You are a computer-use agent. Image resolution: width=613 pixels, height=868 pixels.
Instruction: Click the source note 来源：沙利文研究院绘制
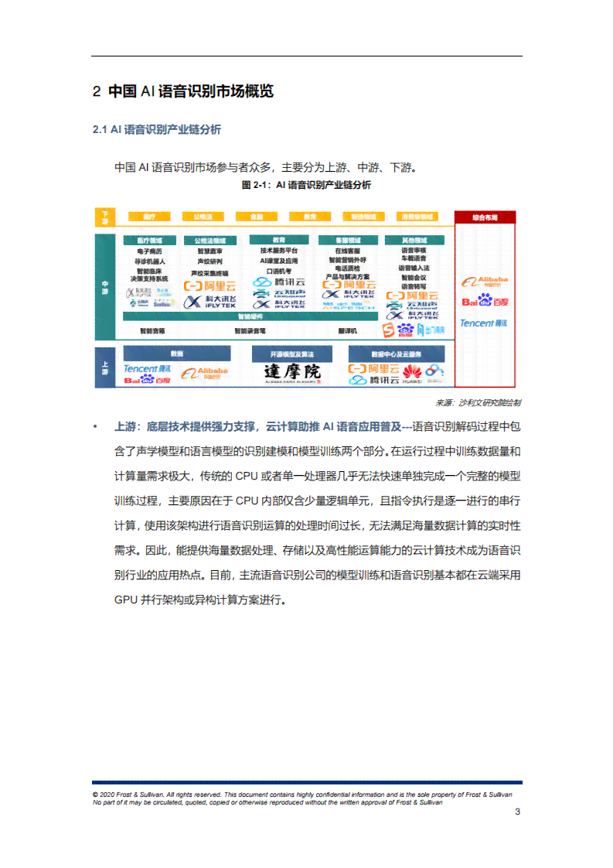(478, 402)
